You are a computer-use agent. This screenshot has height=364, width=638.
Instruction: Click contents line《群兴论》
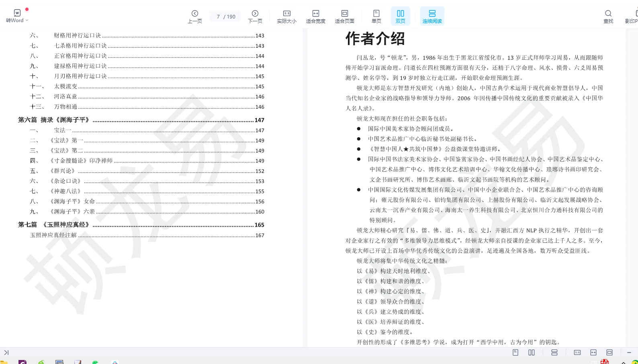pos(147,171)
